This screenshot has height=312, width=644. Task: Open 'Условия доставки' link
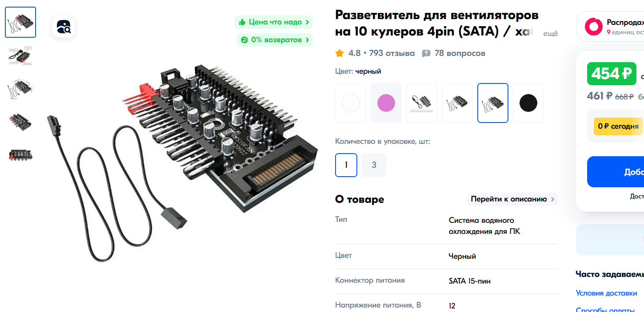[606, 293]
